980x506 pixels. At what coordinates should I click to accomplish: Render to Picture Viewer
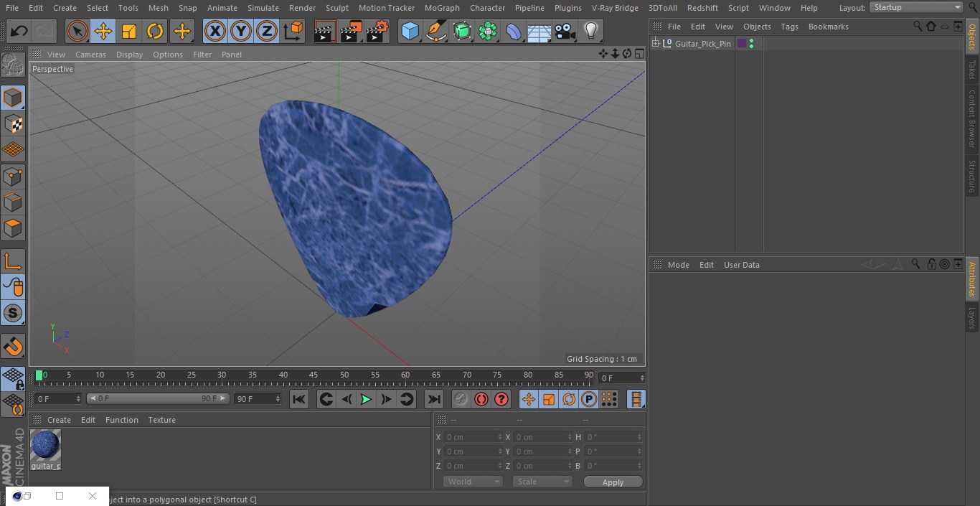(x=352, y=32)
